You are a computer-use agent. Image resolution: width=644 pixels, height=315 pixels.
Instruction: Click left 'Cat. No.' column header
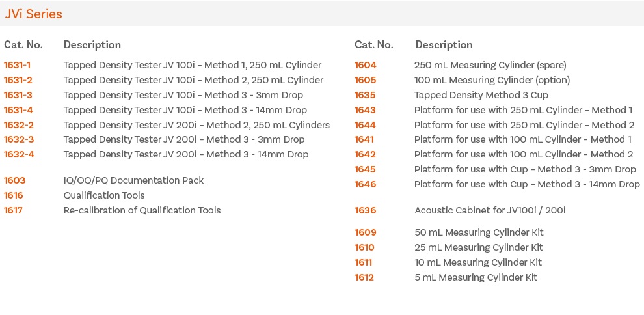coord(23,45)
